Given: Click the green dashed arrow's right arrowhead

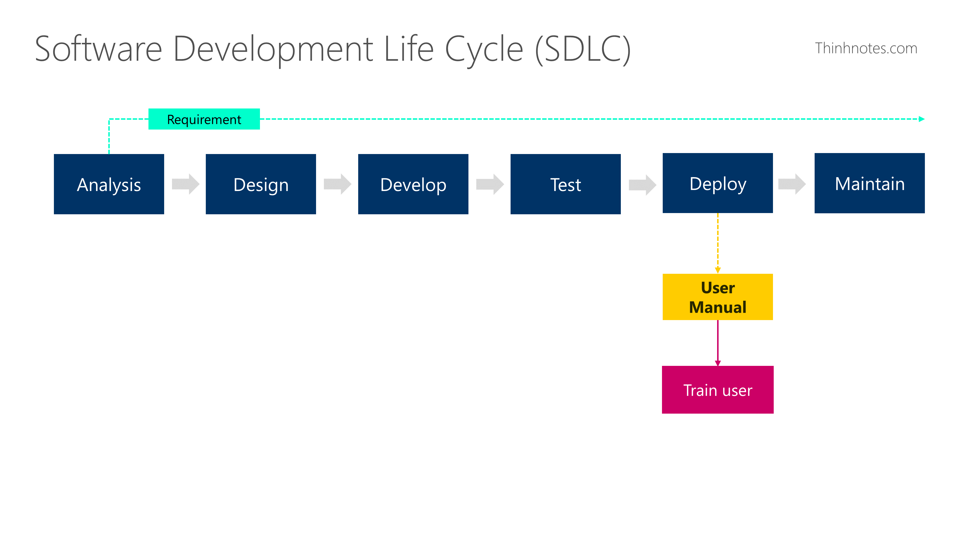Looking at the screenshot, I should coord(921,119).
